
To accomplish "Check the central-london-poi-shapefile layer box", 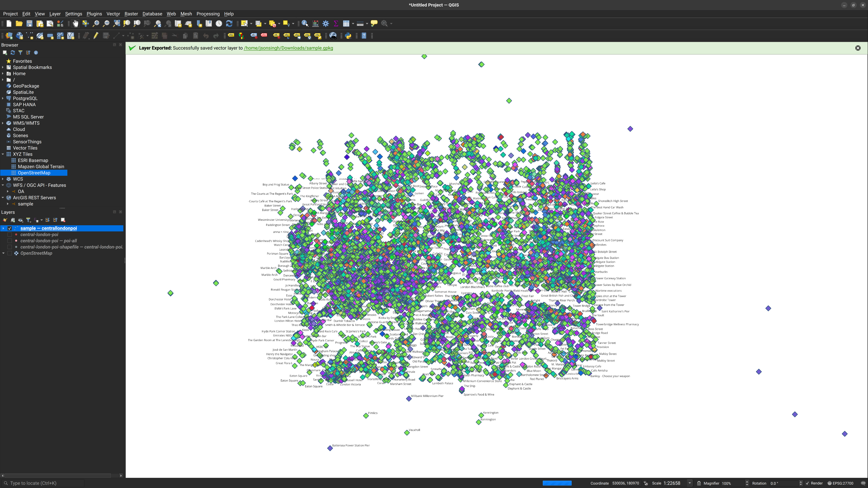I will point(9,247).
